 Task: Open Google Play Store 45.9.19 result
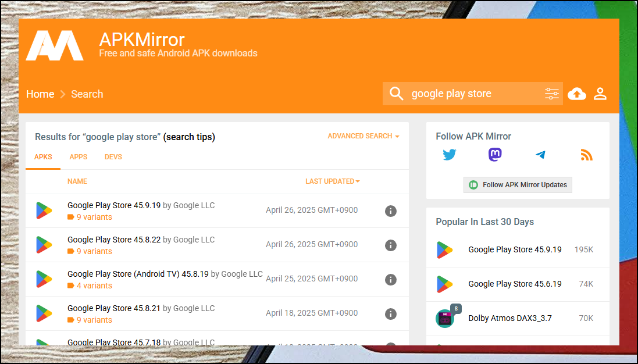(114, 205)
